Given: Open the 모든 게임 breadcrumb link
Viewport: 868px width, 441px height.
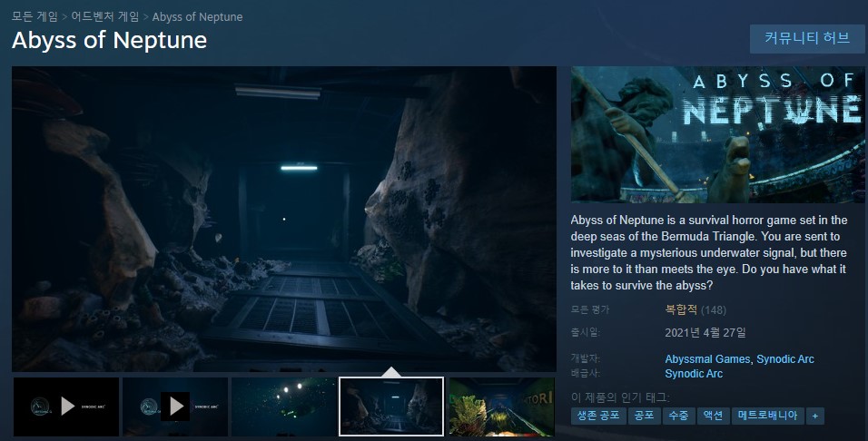Looking at the screenshot, I should point(35,16).
